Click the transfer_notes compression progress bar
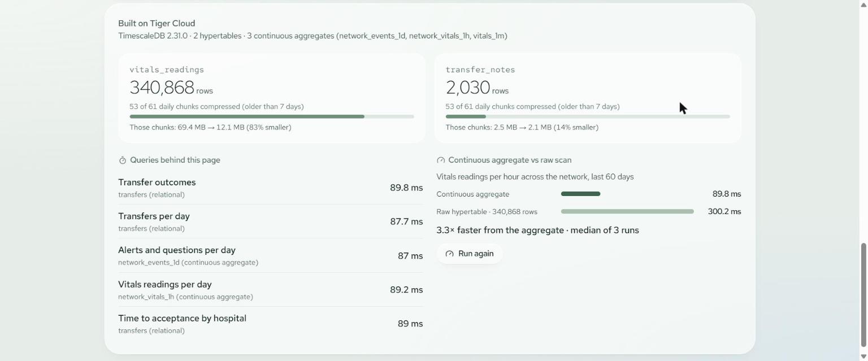This screenshot has height=361, width=868. [x=588, y=116]
